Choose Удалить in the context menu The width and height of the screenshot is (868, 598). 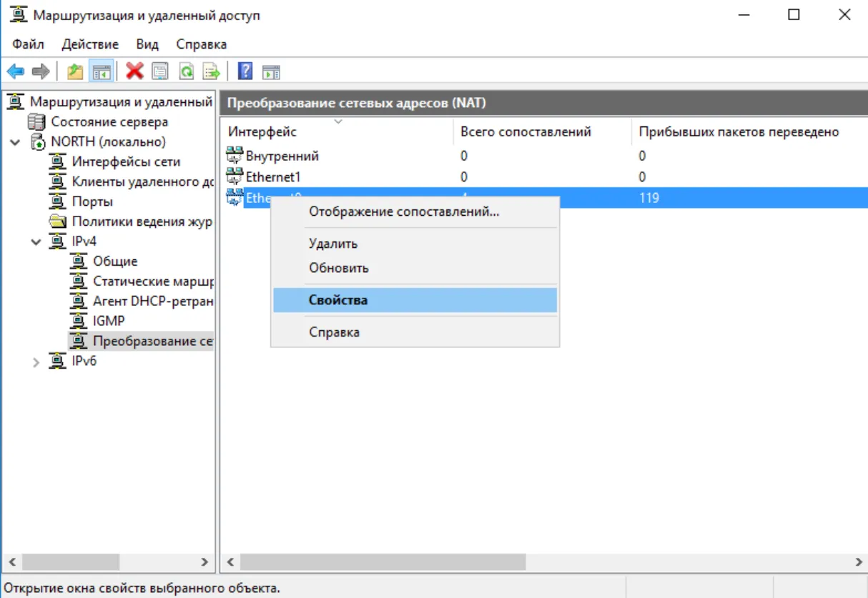(415, 244)
